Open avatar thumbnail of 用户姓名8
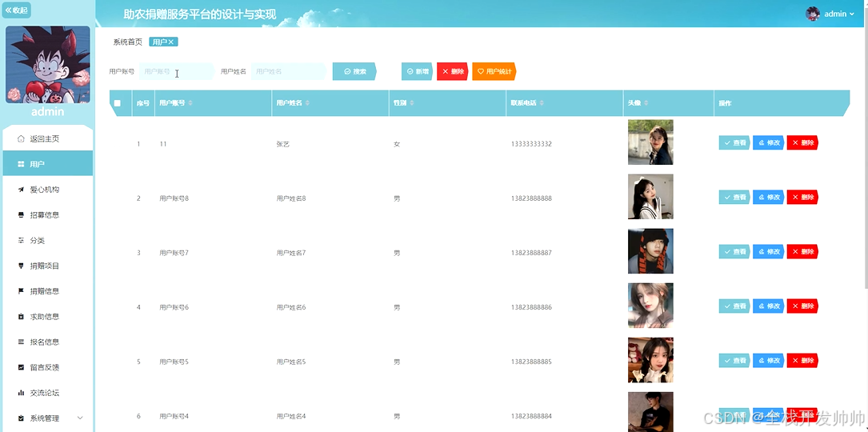The image size is (868, 432). click(650, 197)
